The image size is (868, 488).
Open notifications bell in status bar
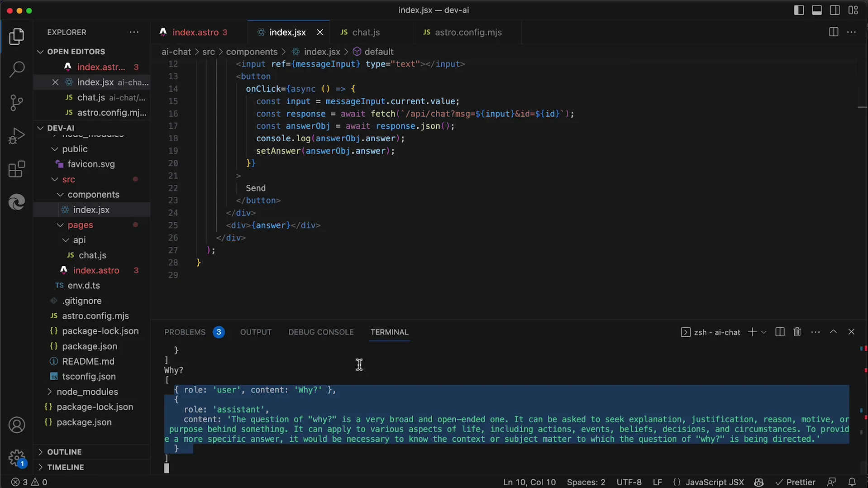tap(852, 482)
